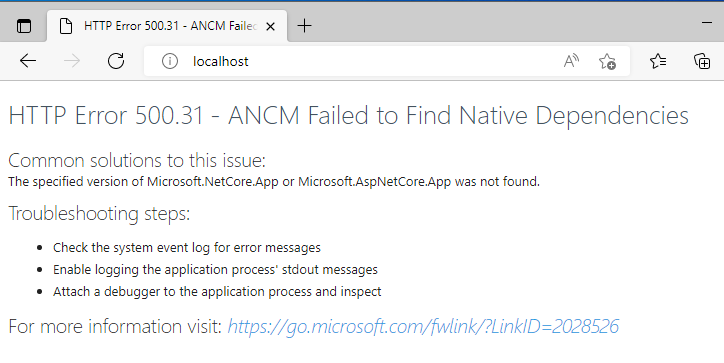The height and width of the screenshot is (363, 724).
Task: Click the 'Check the system event log' bullet
Action: point(187,248)
